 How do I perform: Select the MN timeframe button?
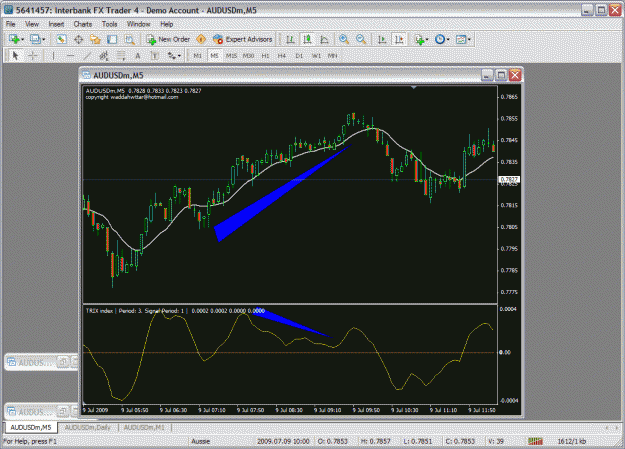pos(332,56)
